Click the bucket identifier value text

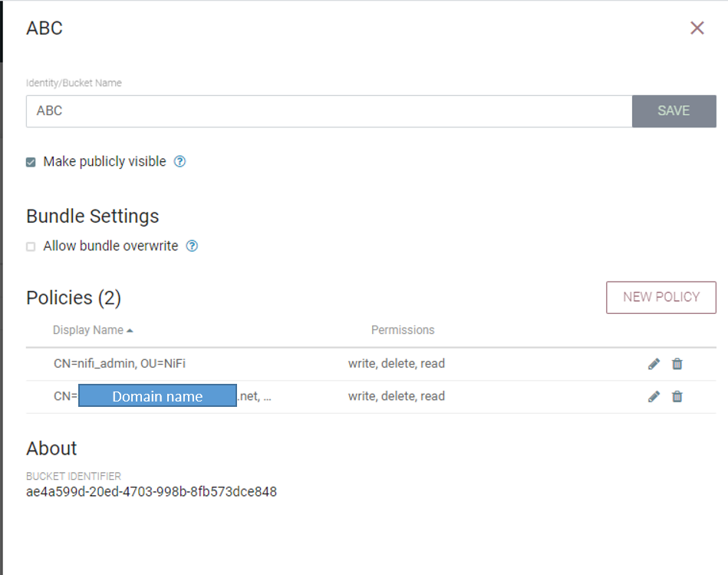click(x=151, y=491)
